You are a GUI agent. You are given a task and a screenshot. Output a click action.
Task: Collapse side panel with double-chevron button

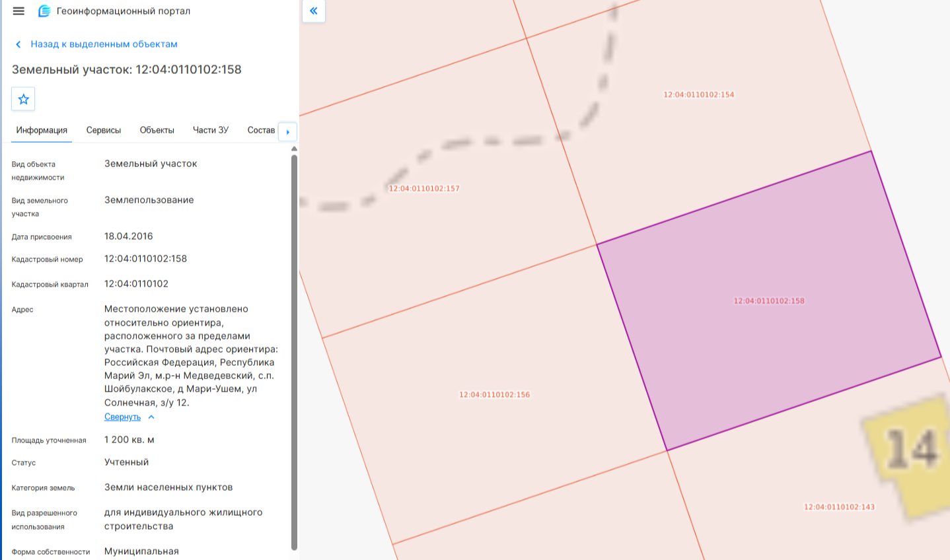[x=314, y=11]
